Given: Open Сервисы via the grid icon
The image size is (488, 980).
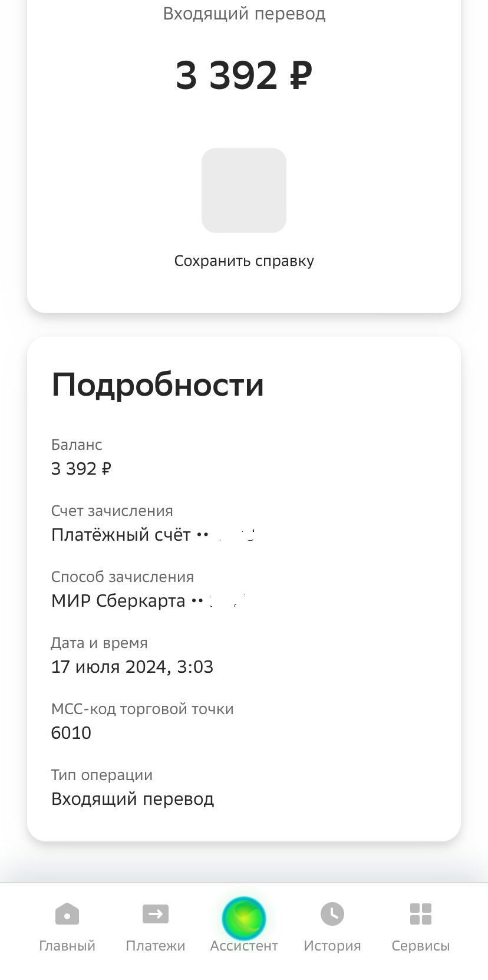Looking at the screenshot, I should click(x=421, y=914).
